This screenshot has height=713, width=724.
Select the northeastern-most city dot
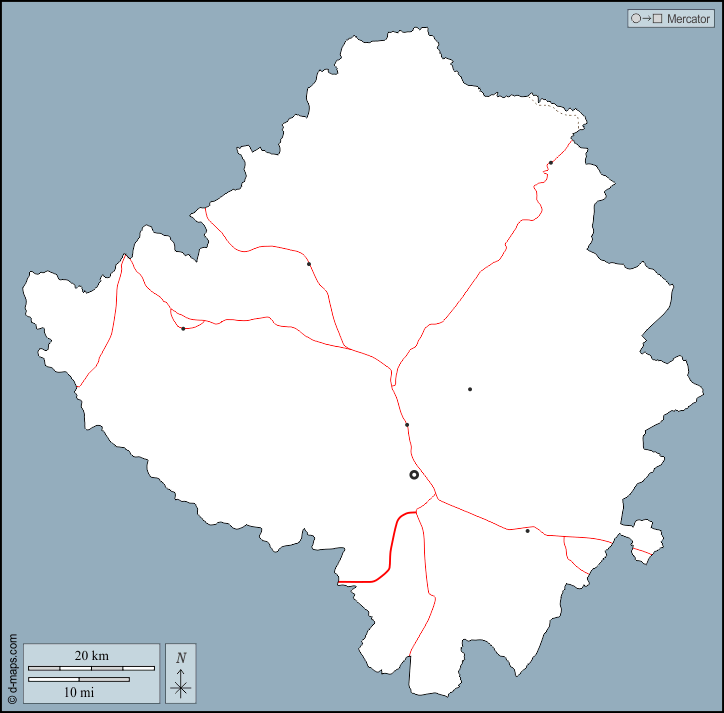pos(551,163)
